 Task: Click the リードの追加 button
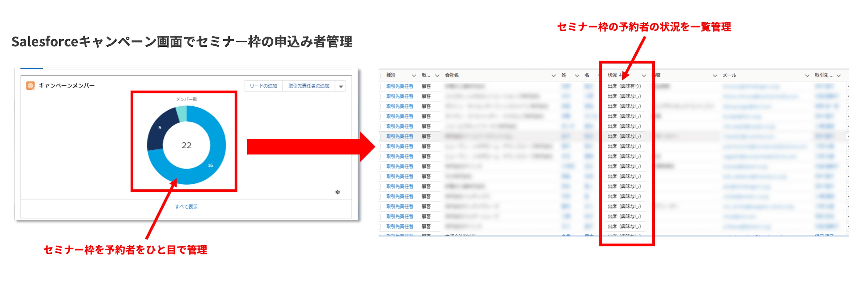pyautogui.click(x=263, y=86)
